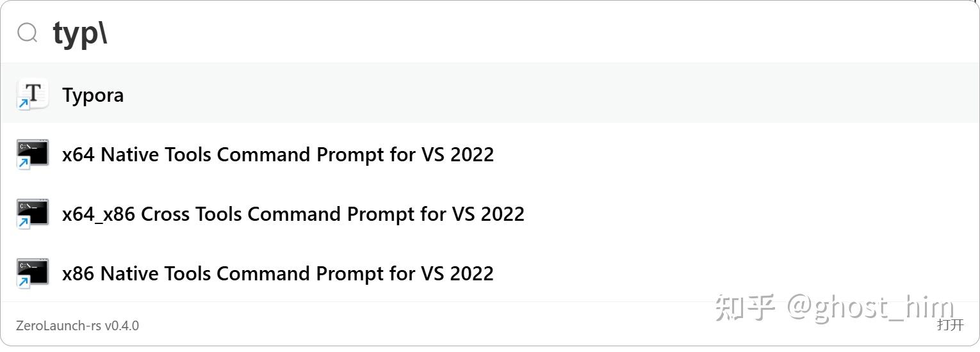Image resolution: width=980 pixels, height=352 pixels.
Task: Launch x64_x86 Cross Tools Command Prompt entry
Action: click(293, 214)
